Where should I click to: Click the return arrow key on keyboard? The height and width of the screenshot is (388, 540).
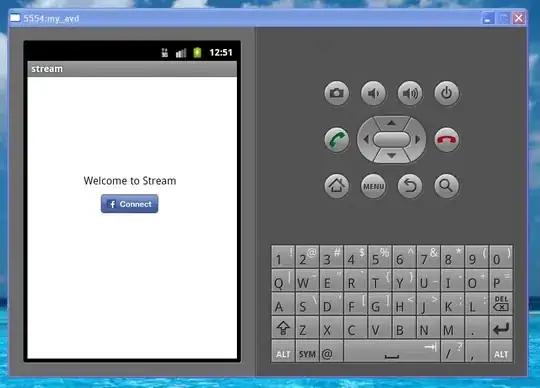(x=501, y=327)
